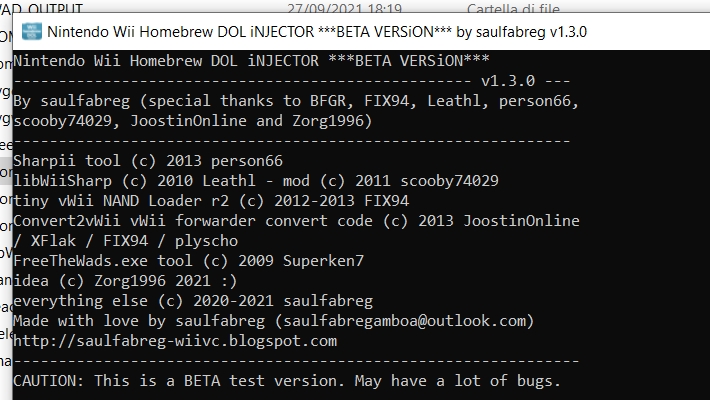Click the 'scooby74029, JoostinOnline and Zorg1996' line

pyautogui.click(x=192, y=121)
